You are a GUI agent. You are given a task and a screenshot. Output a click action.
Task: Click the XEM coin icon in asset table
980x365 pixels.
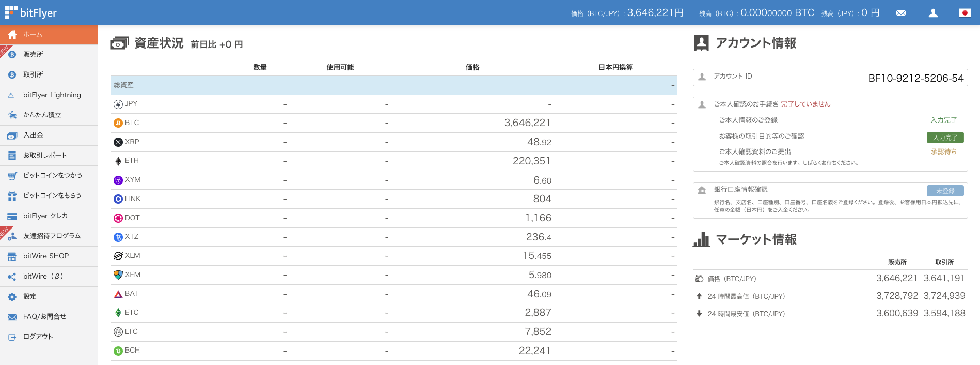click(118, 275)
